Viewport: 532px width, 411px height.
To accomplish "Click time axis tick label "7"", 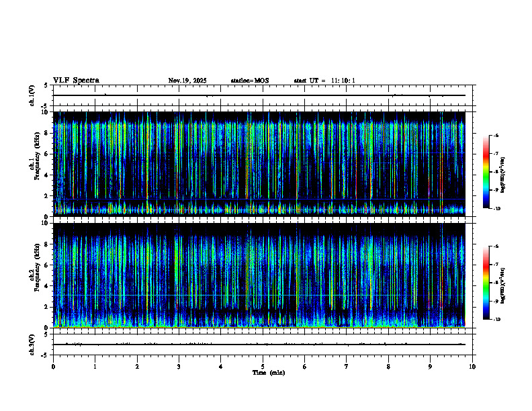I will pyautogui.click(x=347, y=367).
